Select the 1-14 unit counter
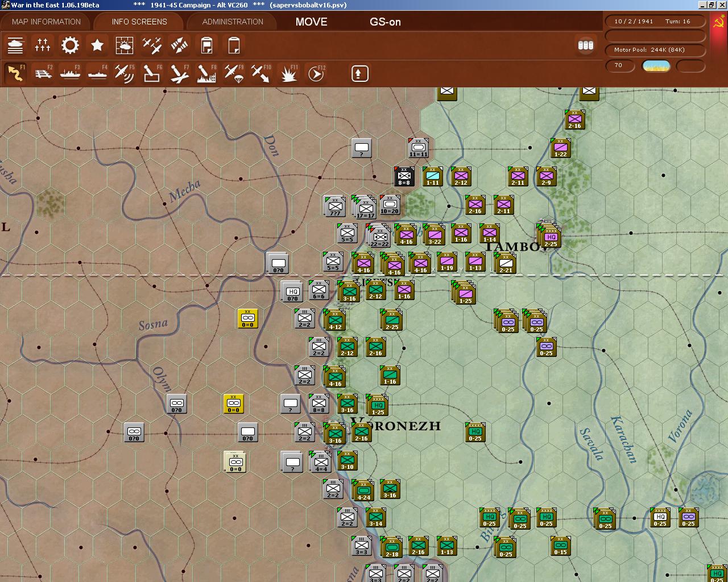728x582 pixels. 489,233
